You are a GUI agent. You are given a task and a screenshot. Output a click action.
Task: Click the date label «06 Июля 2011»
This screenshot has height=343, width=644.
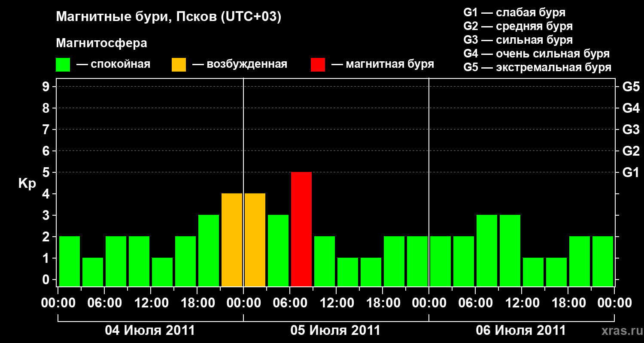(x=521, y=330)
